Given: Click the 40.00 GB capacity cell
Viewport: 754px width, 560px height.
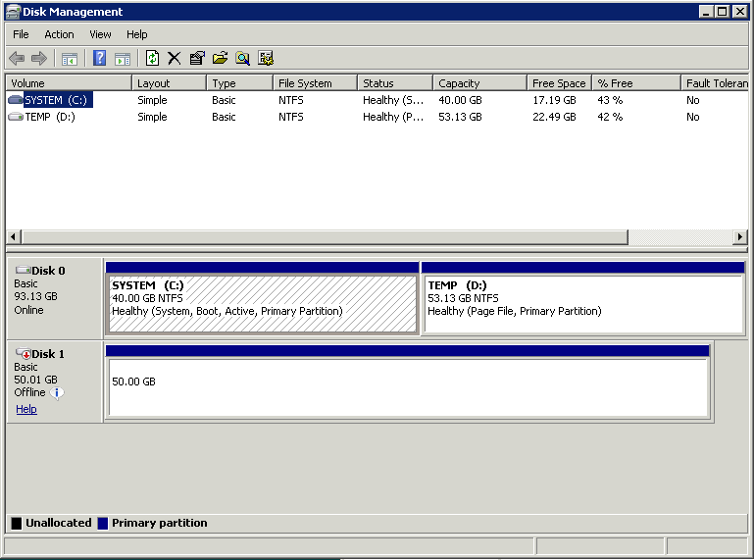Looking at the screenshot, I should (460, 100).
